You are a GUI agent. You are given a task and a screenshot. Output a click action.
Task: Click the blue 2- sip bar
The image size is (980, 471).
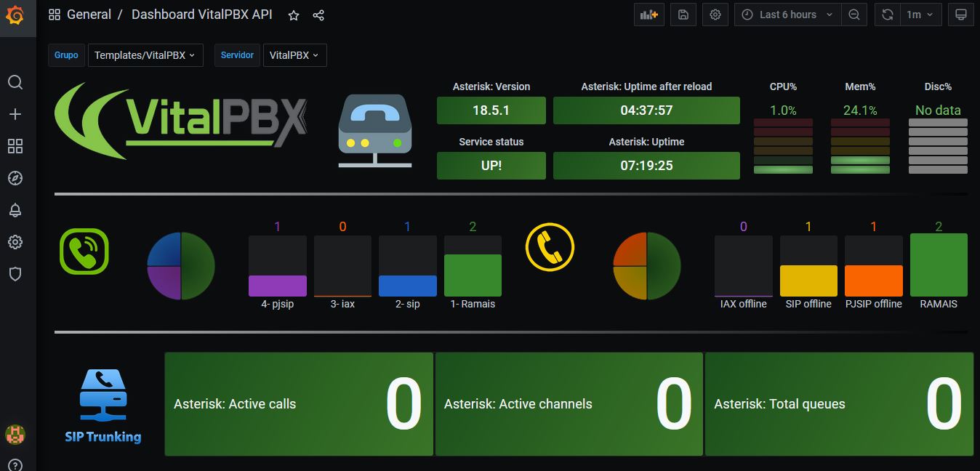click(408, 286)
